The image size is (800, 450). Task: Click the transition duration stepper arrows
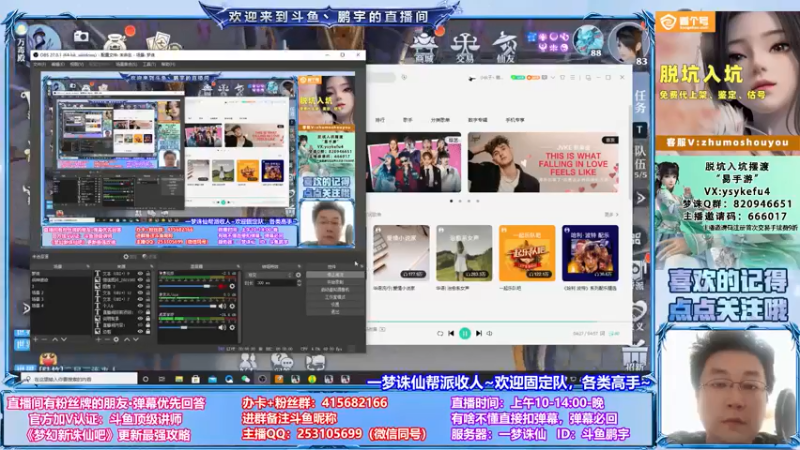coord(299,283)
